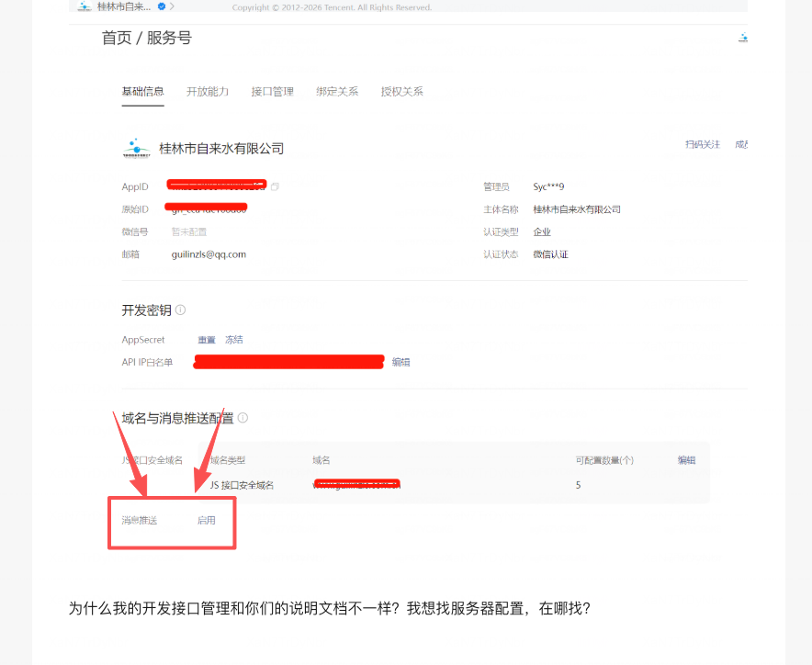
Task: Select the 授权关系 tab
Action: tap(401, 92)
